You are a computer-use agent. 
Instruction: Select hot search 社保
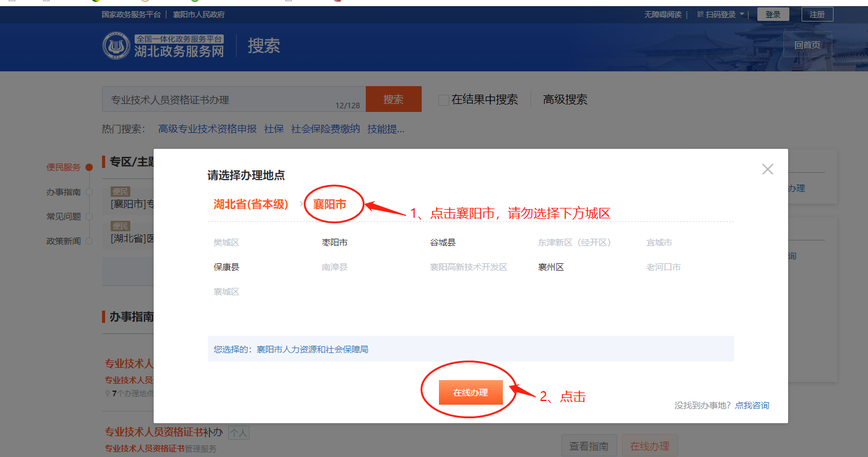click(x=274, y=129)
